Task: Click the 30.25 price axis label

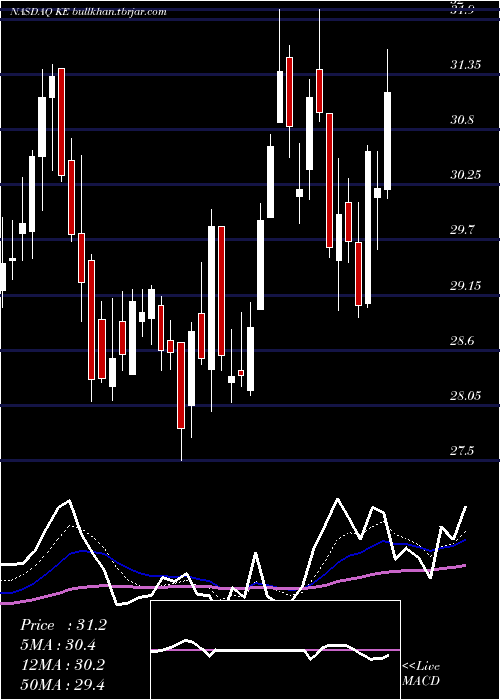Action: 466,175
